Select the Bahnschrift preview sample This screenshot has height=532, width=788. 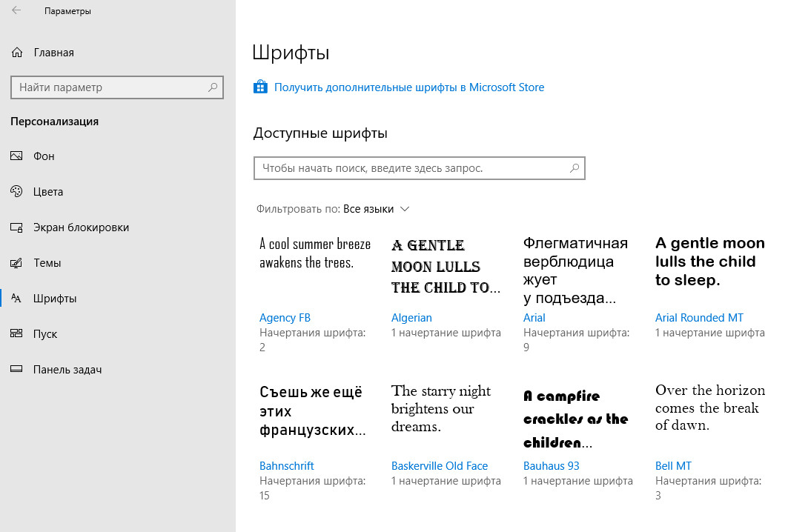313,411
